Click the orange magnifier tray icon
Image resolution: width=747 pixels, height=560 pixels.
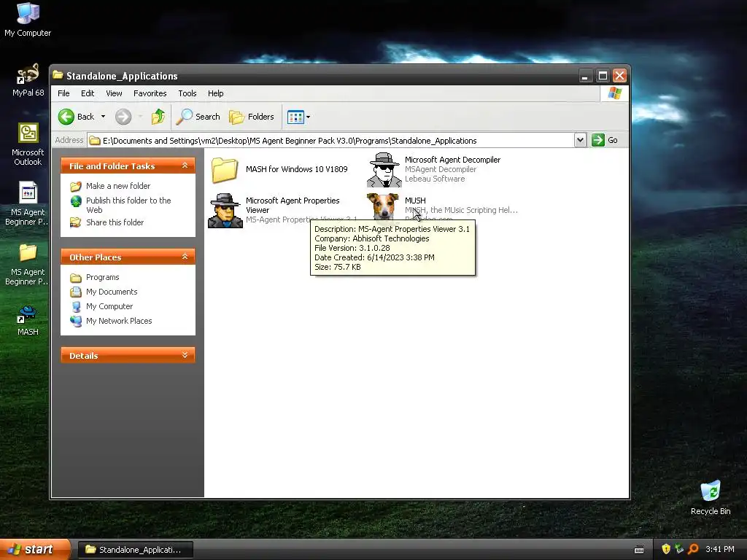pos(693,549)
